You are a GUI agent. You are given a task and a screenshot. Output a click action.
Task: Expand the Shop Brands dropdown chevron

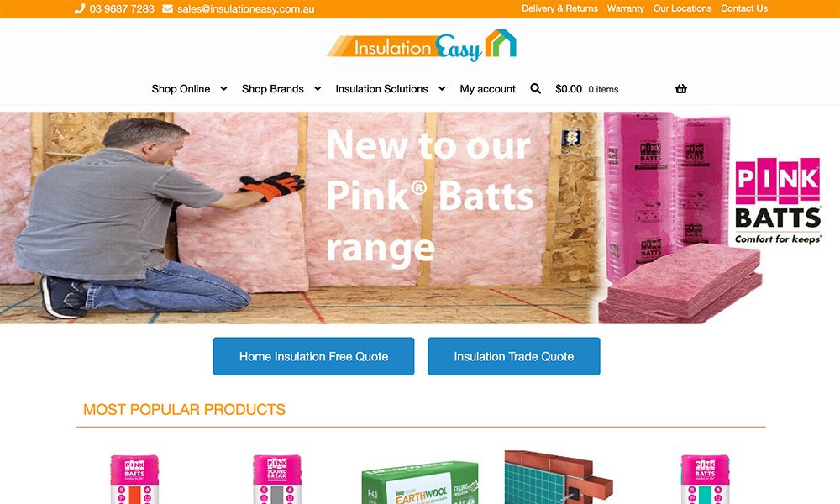pyautogui.click(x=318, y=89)
